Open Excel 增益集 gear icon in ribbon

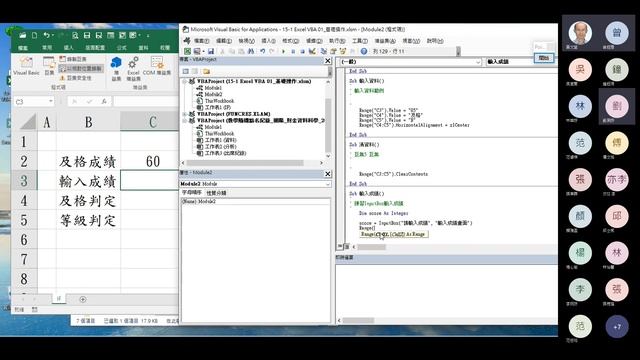coord(133,69)
